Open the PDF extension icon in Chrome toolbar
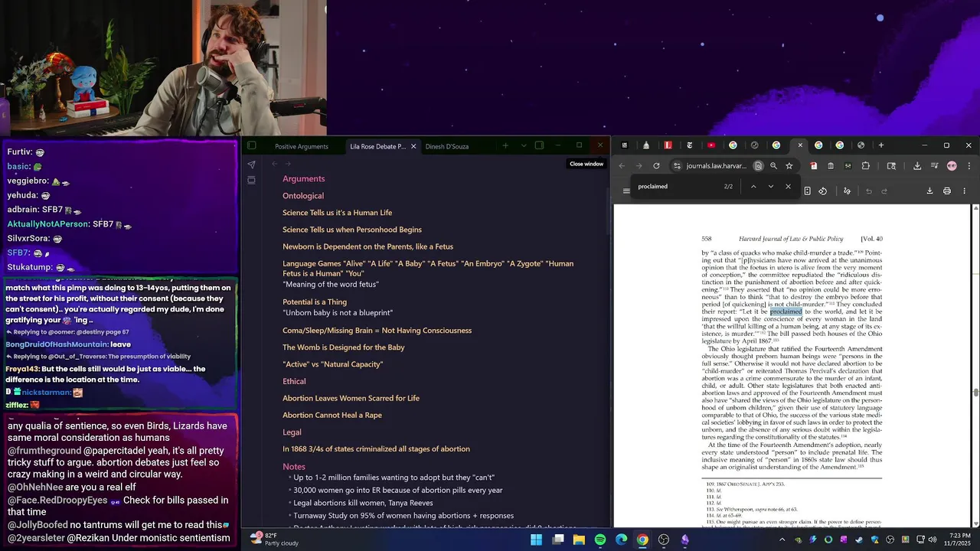The height and width of the screenshot is (551, 980). (x=813, y=165)
